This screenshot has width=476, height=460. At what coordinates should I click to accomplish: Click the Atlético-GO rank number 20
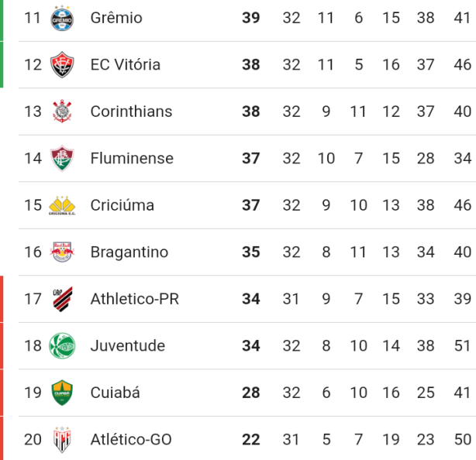(x=33, y=439)
